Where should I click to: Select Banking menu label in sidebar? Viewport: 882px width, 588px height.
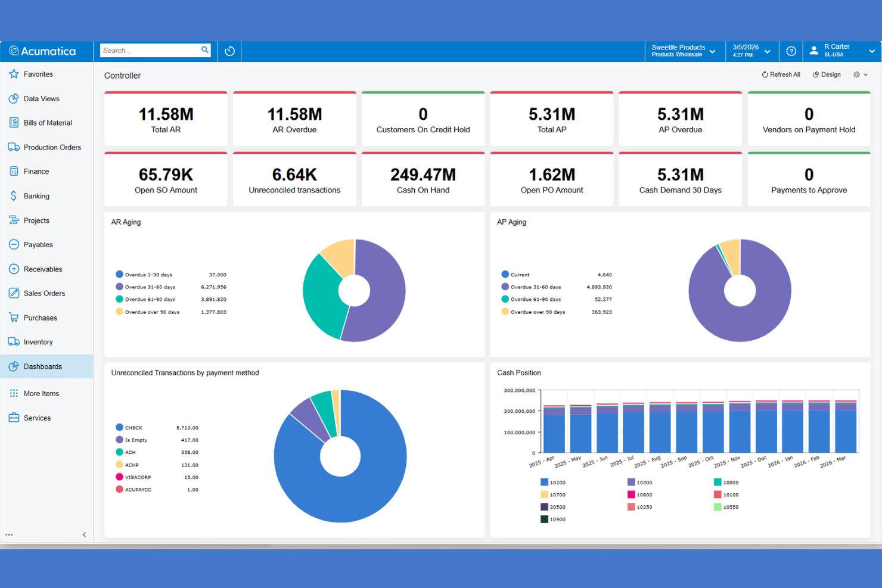tap(36, 196)
